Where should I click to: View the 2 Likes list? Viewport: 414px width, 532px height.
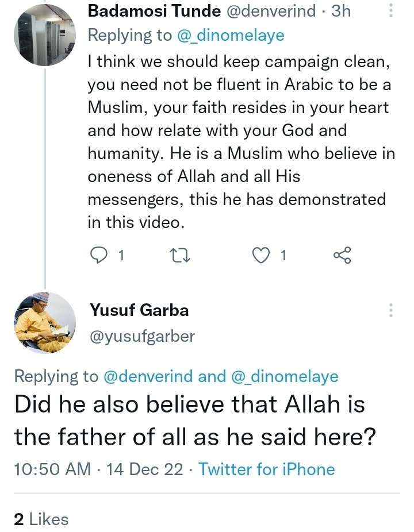[x=41, y=519]
